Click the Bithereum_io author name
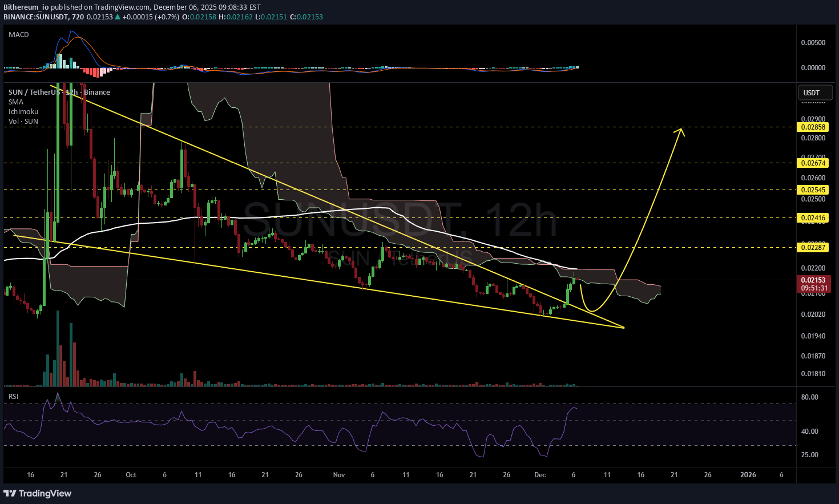This screenshot has height=504, width=839. (26, 7)
